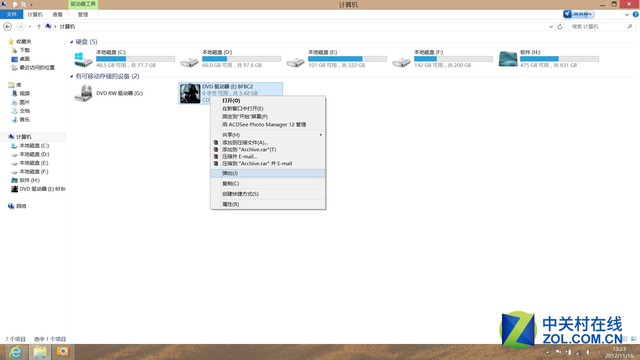Click breadcrumb arrow before 计算机
This screenshot has width=640, height=360.
coord(55,27)
